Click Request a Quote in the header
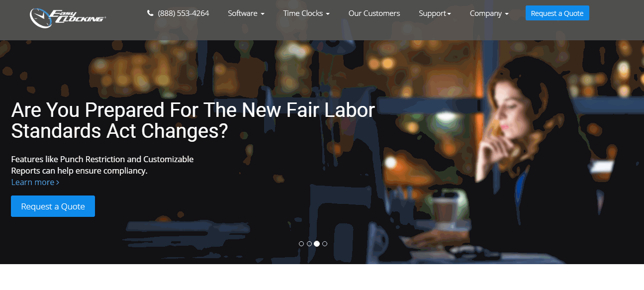 tap(557, 13)
